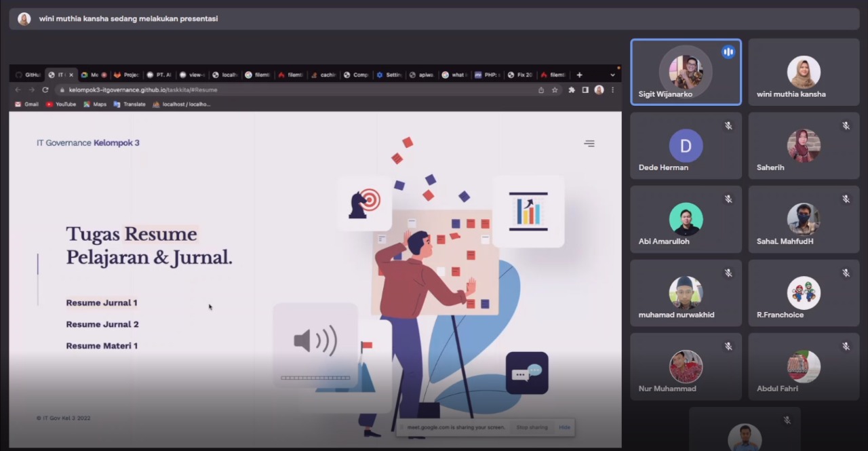The image size is (868, 451).
Task: Click the browser reload icon
Action: (x=45, y=90)
